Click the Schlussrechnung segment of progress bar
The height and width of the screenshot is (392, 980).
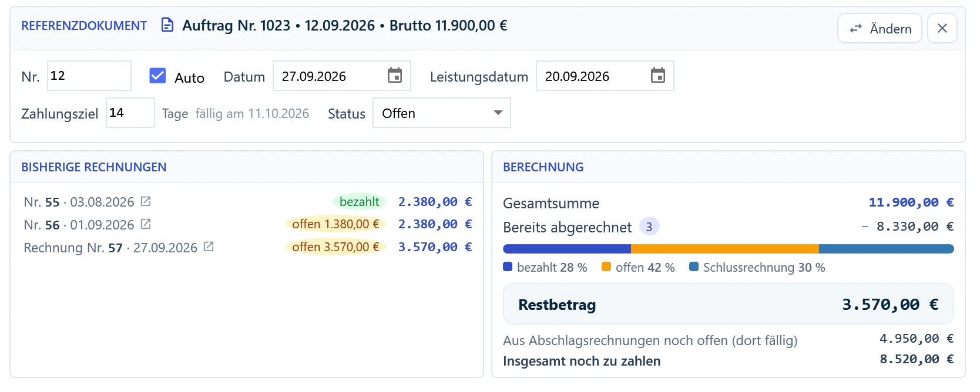(887, 249)
